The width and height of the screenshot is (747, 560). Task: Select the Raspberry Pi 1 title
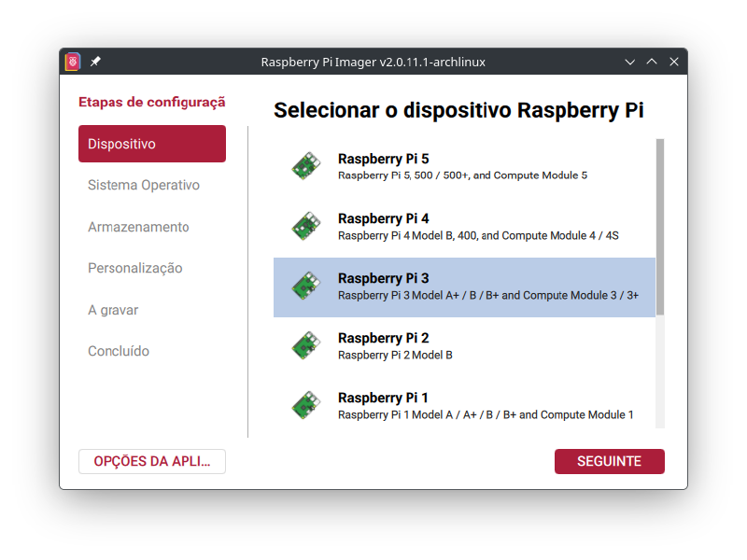pyautogui.click(x=383, y=398)
